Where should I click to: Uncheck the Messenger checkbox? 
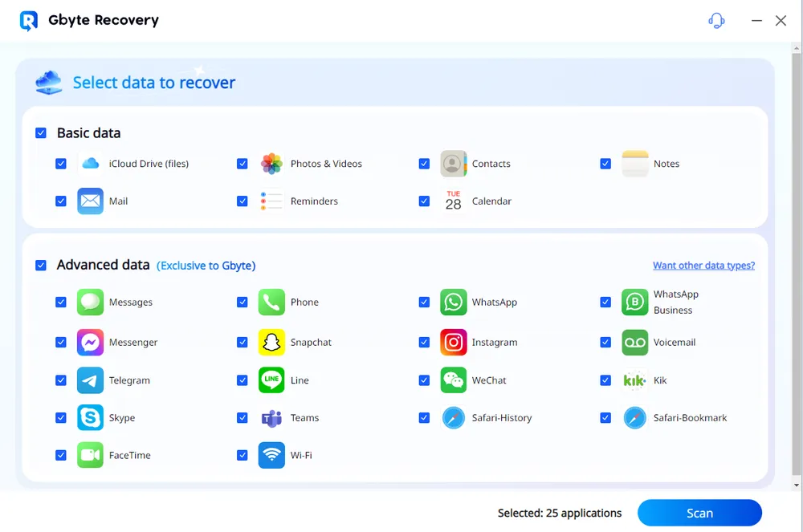click(61, 342)
